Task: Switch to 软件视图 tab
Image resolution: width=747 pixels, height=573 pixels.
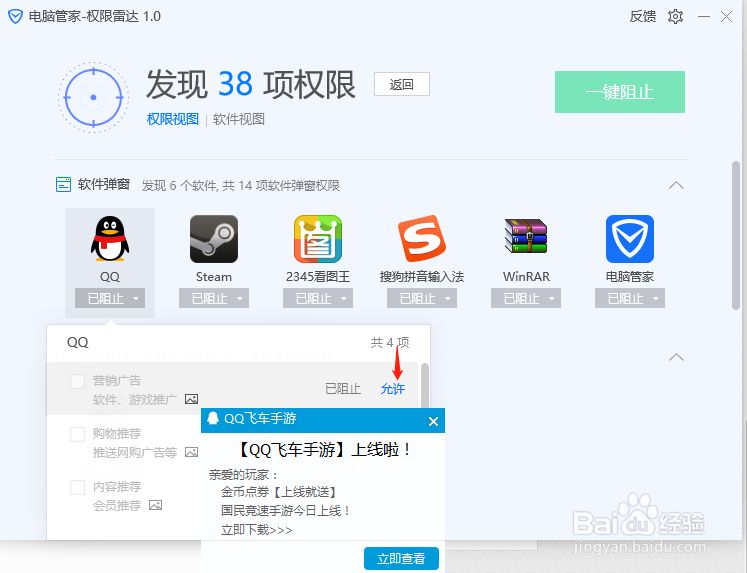Action: click(x=239, y=119)
